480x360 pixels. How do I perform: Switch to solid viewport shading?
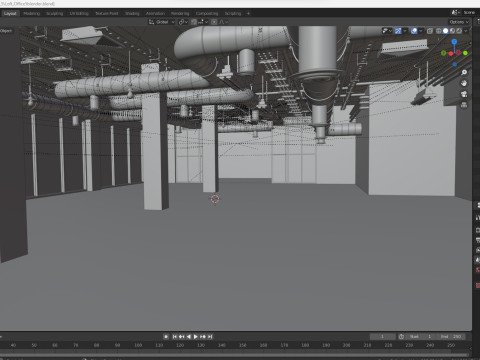coord(446,31)
